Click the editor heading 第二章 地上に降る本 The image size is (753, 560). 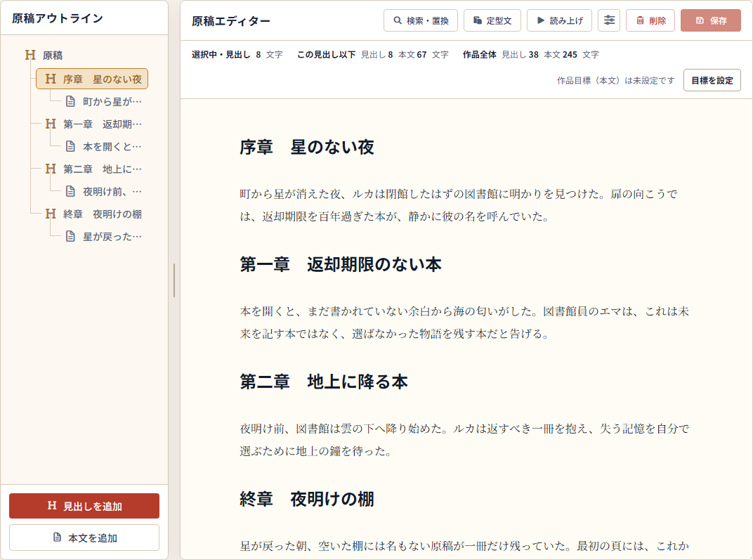324,382
